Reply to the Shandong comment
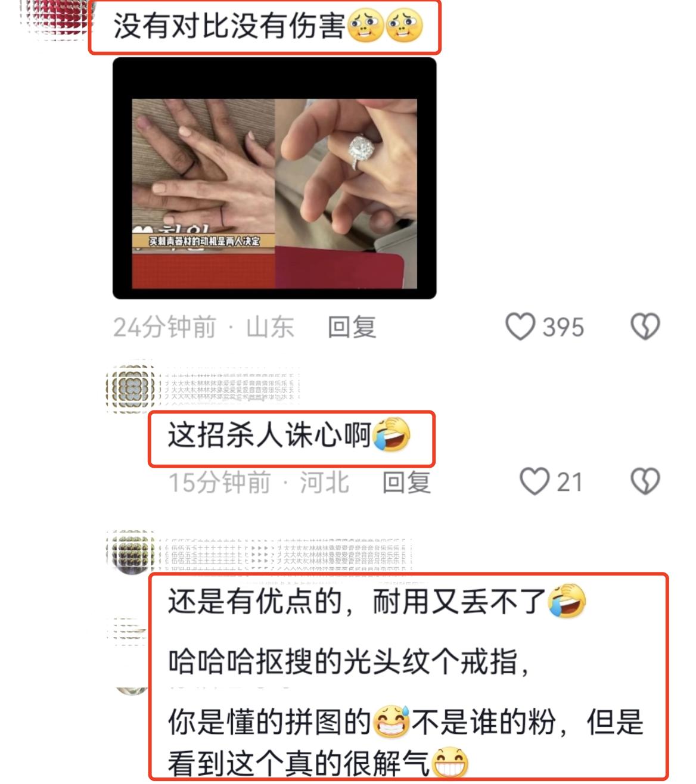696x784 pixels. [x=352, y=327]
